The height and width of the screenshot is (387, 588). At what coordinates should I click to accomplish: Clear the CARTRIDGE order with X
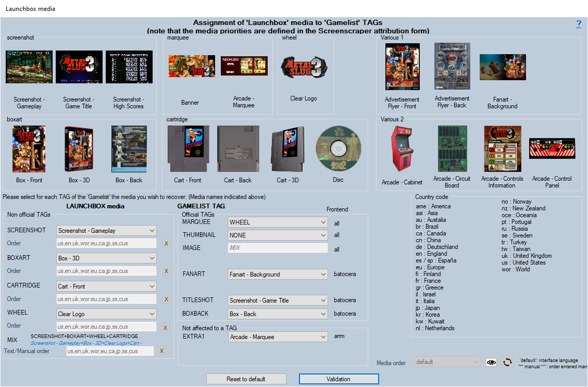[x=166, y=299]
